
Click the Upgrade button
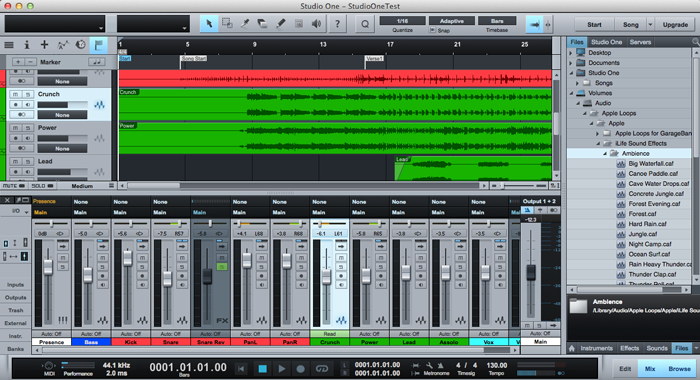coord(675,25)
